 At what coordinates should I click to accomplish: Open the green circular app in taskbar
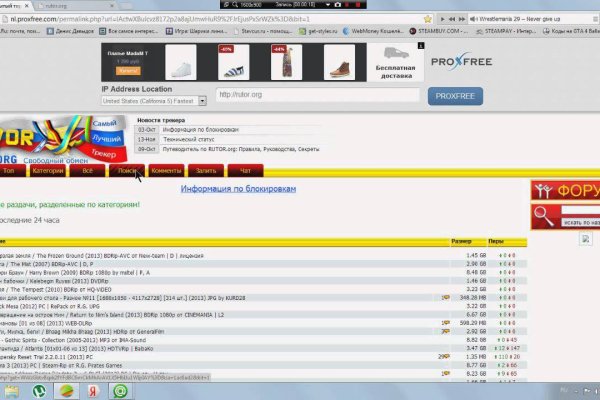click(x=120, y=390)
